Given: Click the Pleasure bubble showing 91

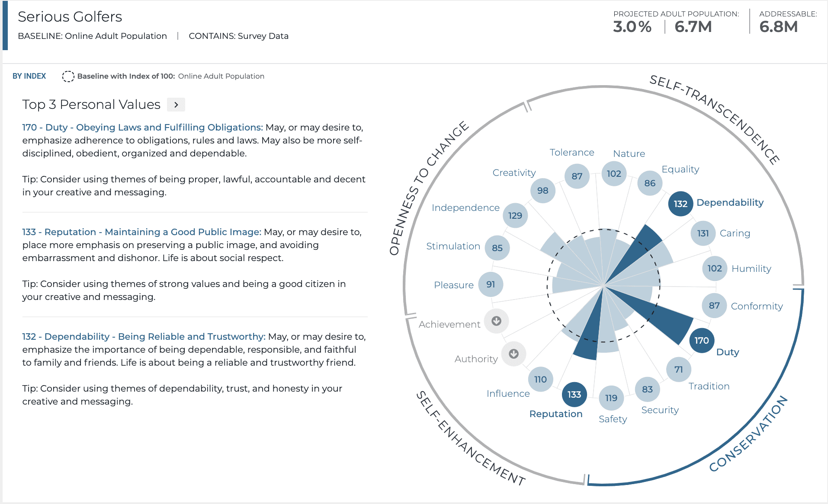Looking at the screenshot, I should pos(491,284).
